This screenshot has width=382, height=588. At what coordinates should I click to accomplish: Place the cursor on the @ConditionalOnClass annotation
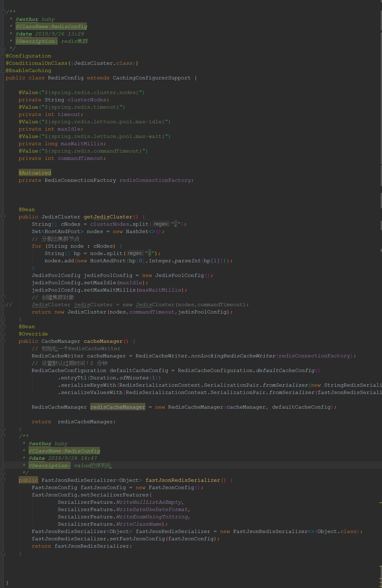37,63
